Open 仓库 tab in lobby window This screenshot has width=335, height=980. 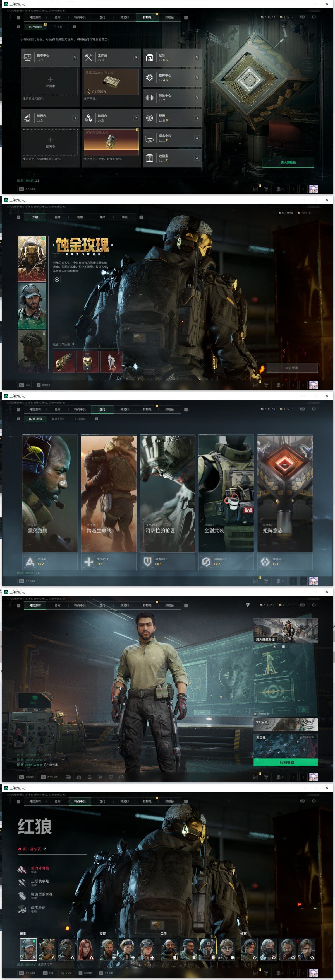click(58, 605)
